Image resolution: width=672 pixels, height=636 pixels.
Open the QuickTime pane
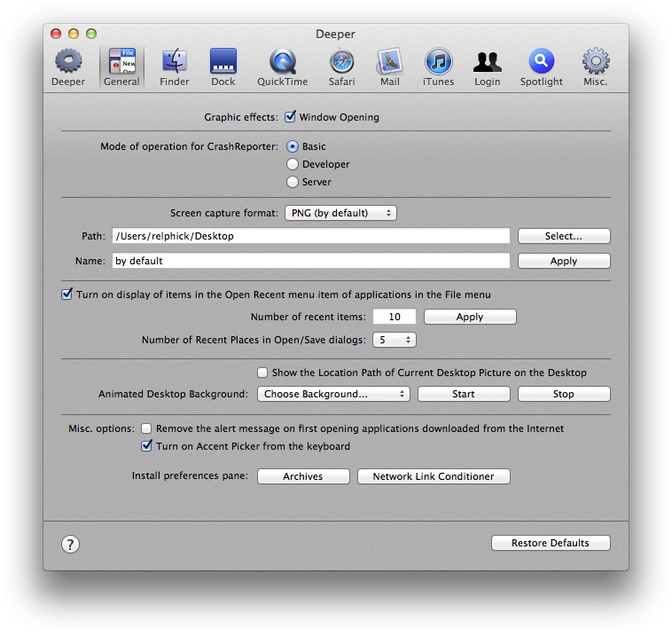pos(283,67)
